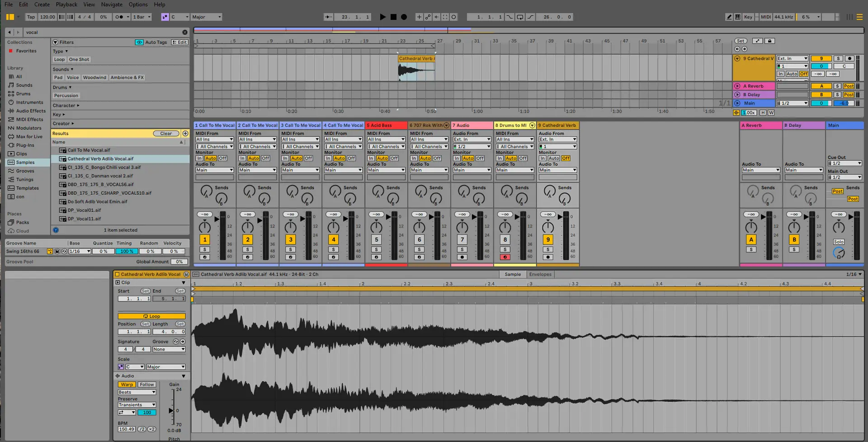Click Clear in the Results bar
The height and width of the screenshot is (442, 868).
click(x=166, y=133)
